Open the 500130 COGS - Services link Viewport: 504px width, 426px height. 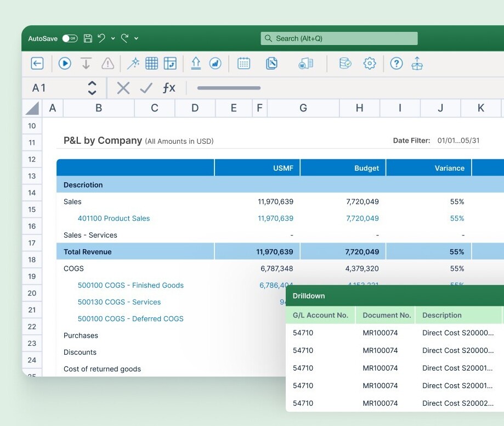coord(119,302)
